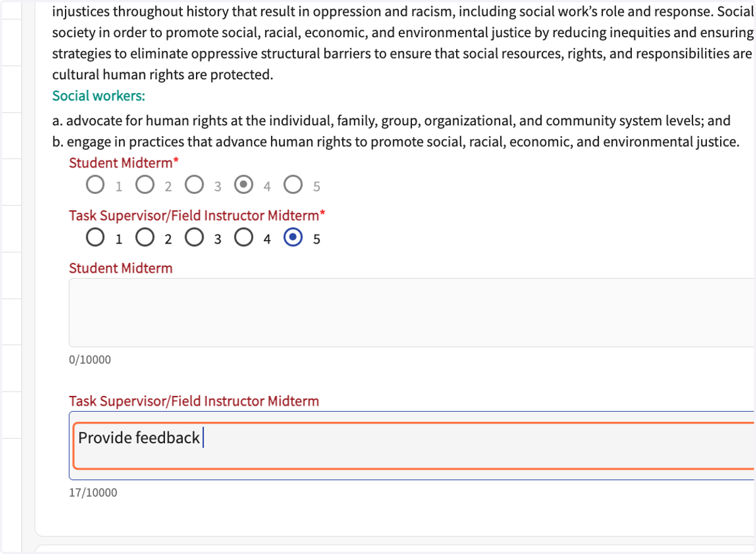Select rating 3 for Student Midterm
Screen dimensions: 756x554
(x=194, y=185)
